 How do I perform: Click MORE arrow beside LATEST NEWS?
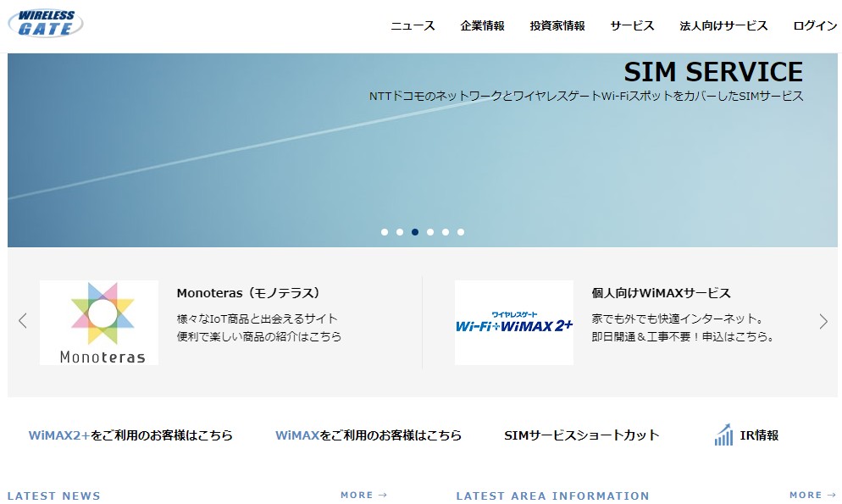pos(364,495)
